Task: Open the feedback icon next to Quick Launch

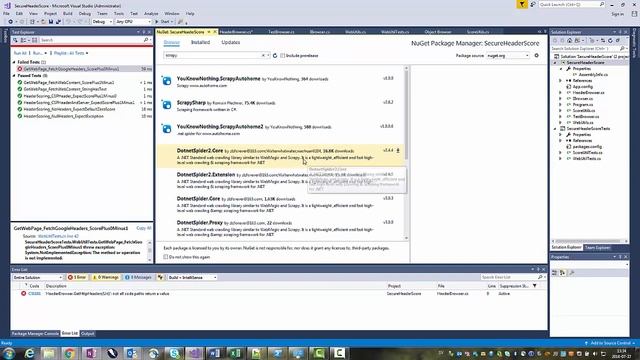Action: [533, 4]
